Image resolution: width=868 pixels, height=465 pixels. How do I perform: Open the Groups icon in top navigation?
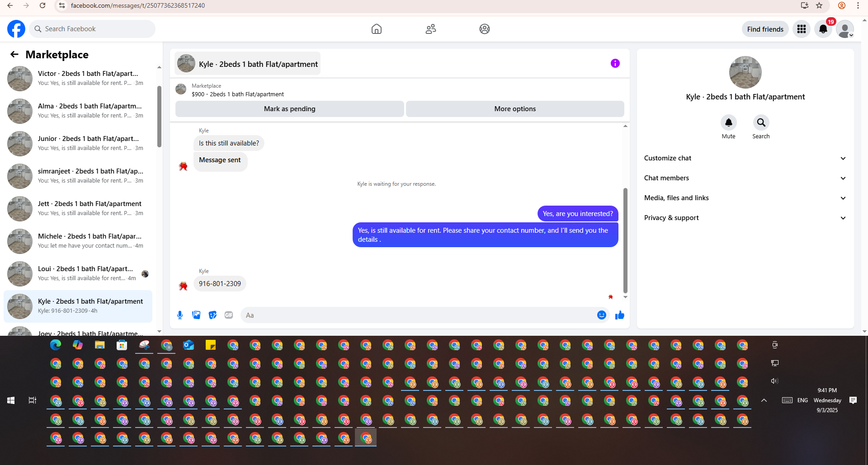pos(485,29)
